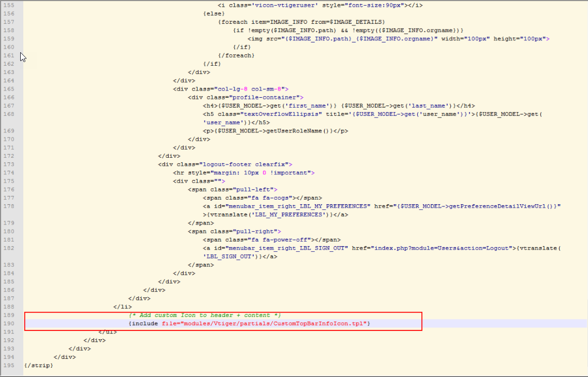Image resolution: width=588 pixels, height=377 pixels.
Task: Click the menubar_item_right_LBL_SIGN_OUT anchor line
Action: coord(382,248)
